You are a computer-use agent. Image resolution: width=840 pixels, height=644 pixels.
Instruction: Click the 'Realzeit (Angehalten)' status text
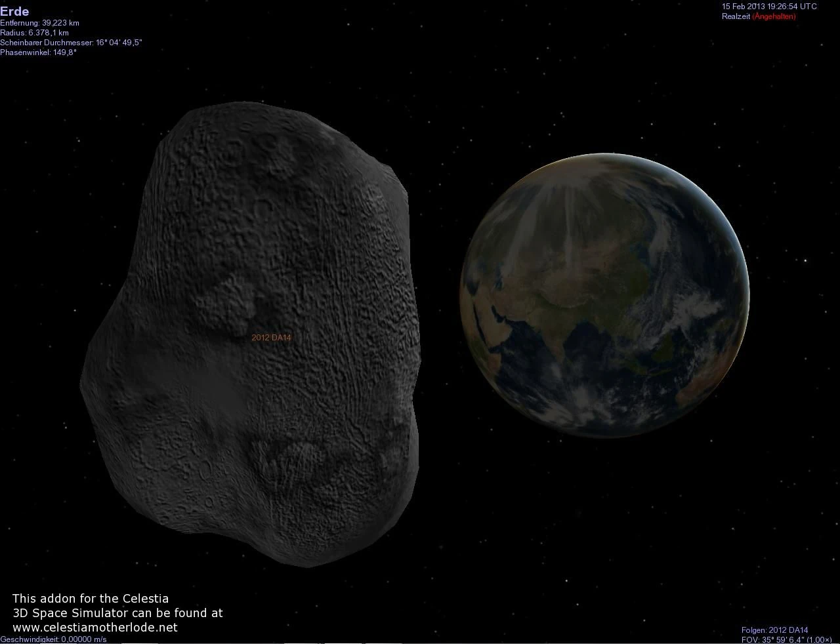click(x=759, y=16)
